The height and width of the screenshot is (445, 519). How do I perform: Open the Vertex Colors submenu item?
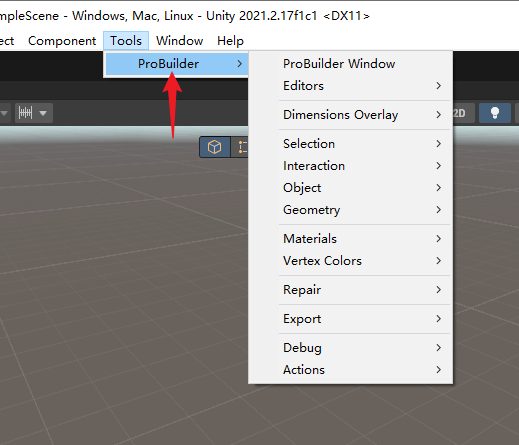tap(350, 261)
